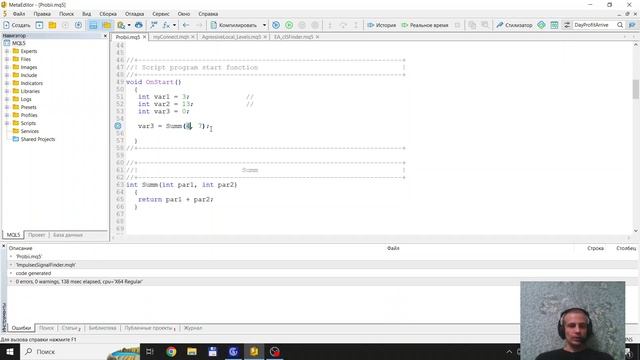Open the Сервис menu
Screen dimensions: 640x360
click(x=161, y=14)
